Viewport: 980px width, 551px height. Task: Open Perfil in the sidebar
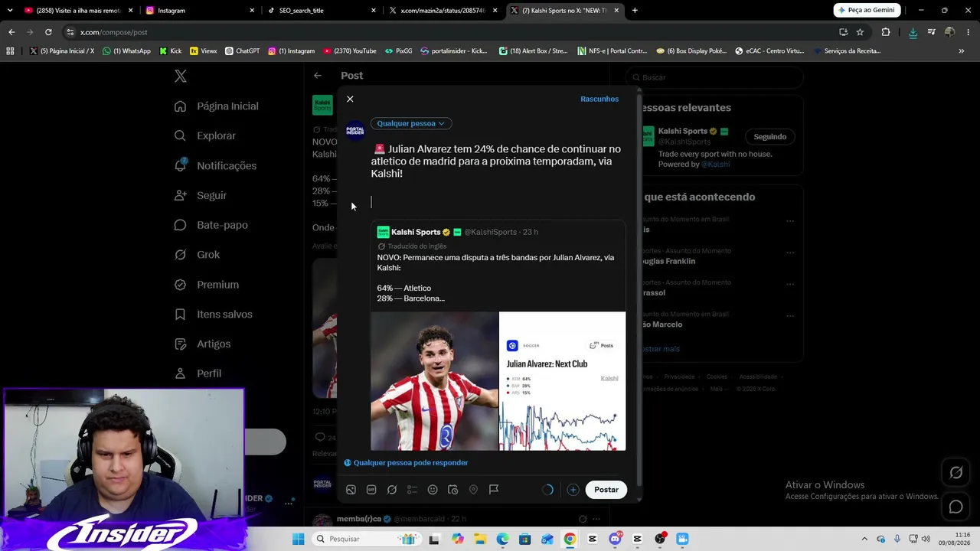click(198, 373)
